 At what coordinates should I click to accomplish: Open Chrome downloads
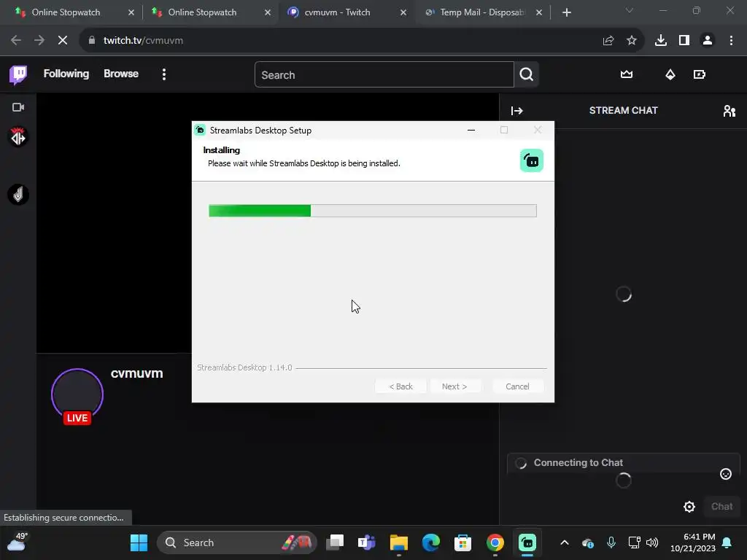[x=661, y=41]
